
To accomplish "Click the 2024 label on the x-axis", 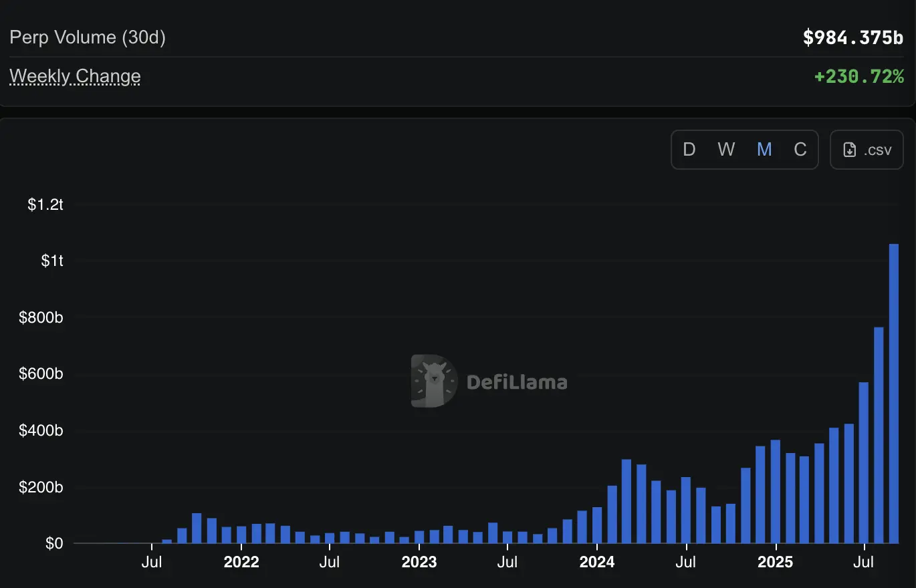I will tap(597, 562).
